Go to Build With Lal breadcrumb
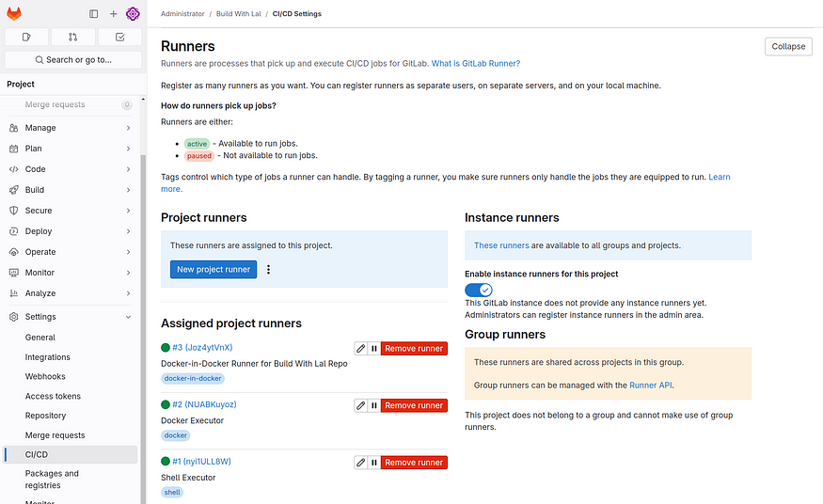Screen dimensions: 823x504 (x=238, y=14)
